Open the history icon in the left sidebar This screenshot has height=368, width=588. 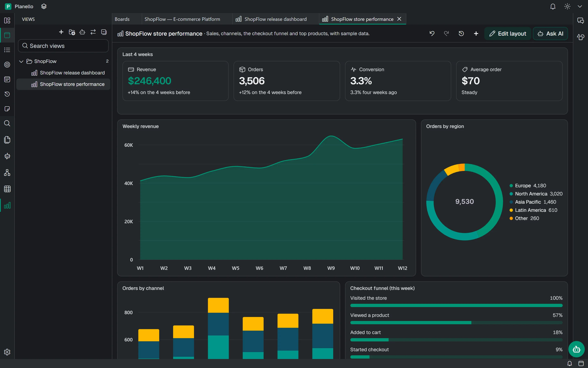point(7,94)
